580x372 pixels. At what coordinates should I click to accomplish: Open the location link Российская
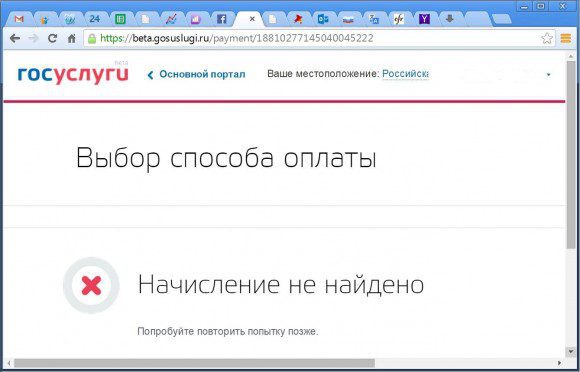coord(405,74)
